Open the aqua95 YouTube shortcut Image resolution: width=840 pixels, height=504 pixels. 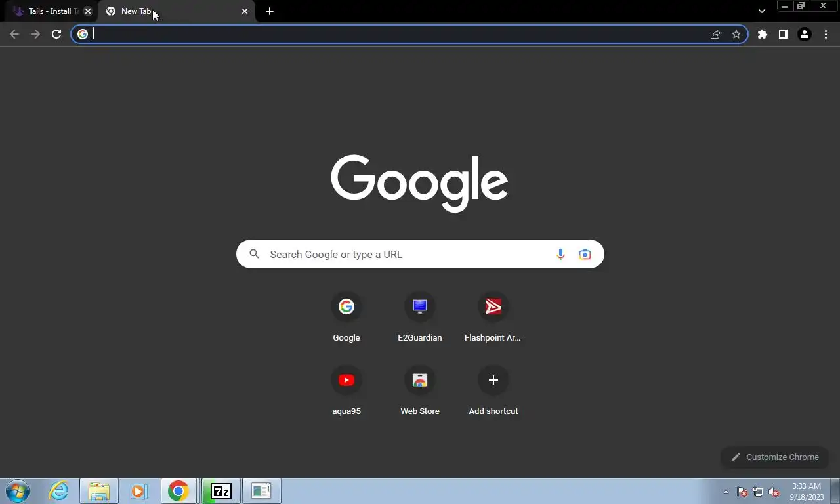point(346,391)
